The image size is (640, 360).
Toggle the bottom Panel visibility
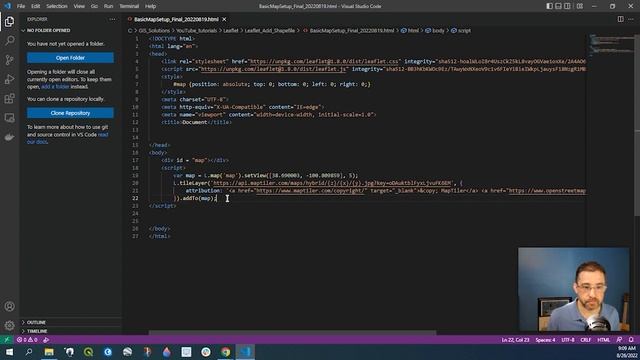pos(558,6)
